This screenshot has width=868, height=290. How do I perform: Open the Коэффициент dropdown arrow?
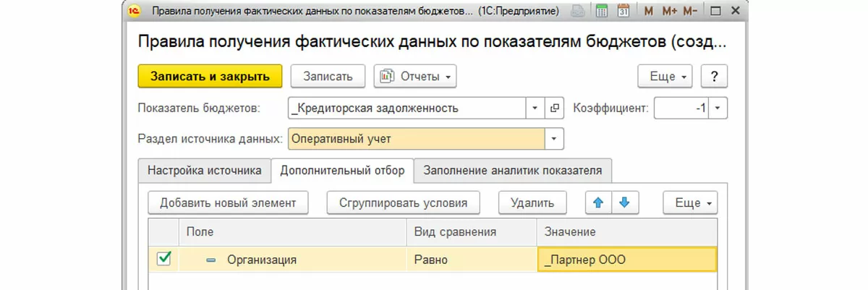coord(718,108)
